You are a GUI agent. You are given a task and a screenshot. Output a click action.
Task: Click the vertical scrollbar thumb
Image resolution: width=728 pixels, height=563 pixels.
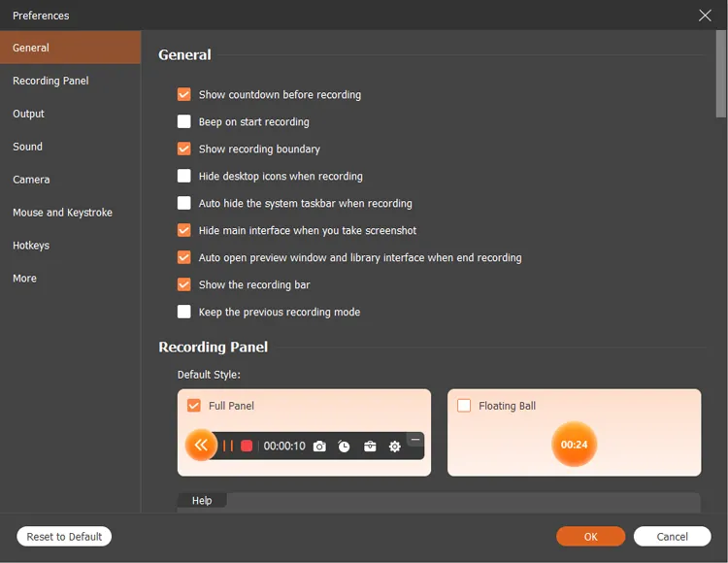[x=720, y=73]
